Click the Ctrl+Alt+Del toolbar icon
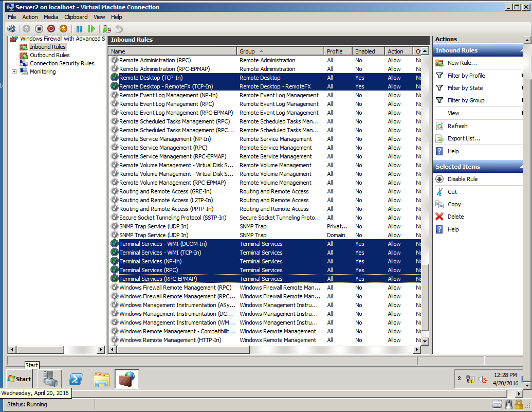The height and width of the screenshot is (412, 532). (11, 29)
